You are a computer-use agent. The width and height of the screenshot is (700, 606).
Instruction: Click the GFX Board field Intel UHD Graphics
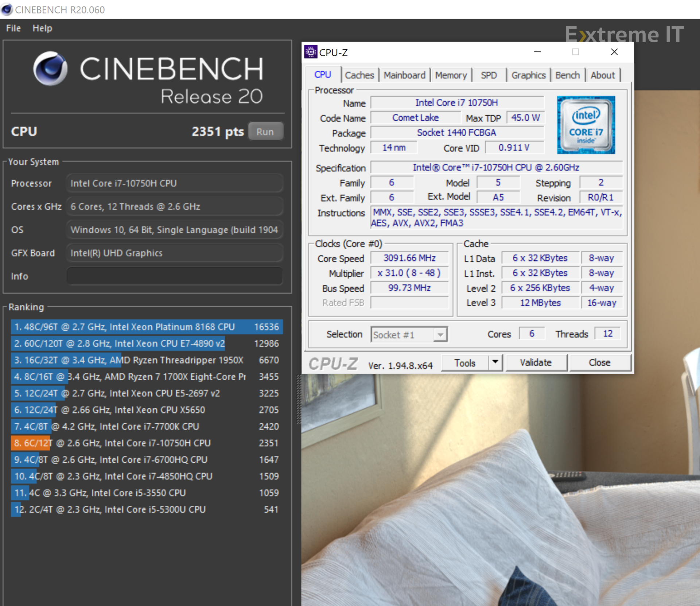click(x=175, y=253)
